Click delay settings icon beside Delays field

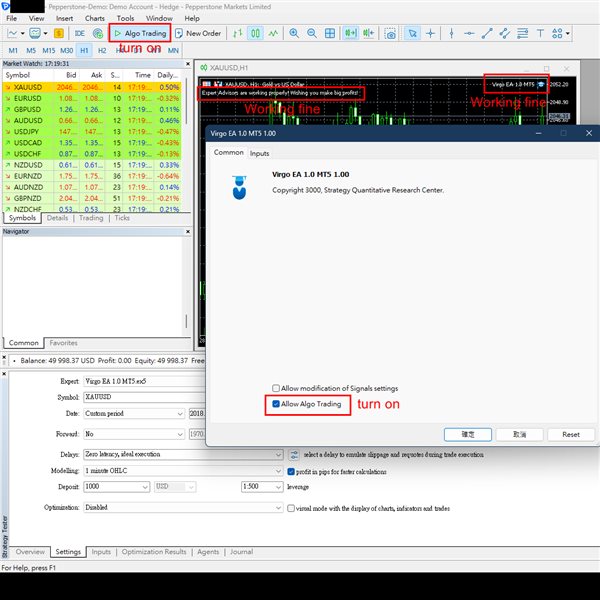point(294,455)
